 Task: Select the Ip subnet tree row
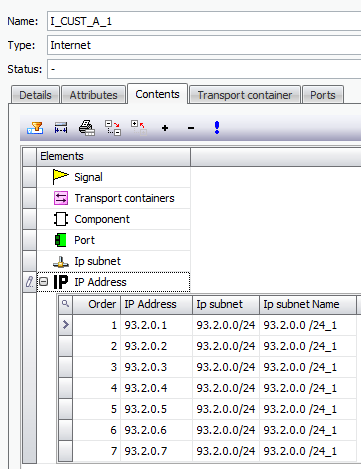114,261
